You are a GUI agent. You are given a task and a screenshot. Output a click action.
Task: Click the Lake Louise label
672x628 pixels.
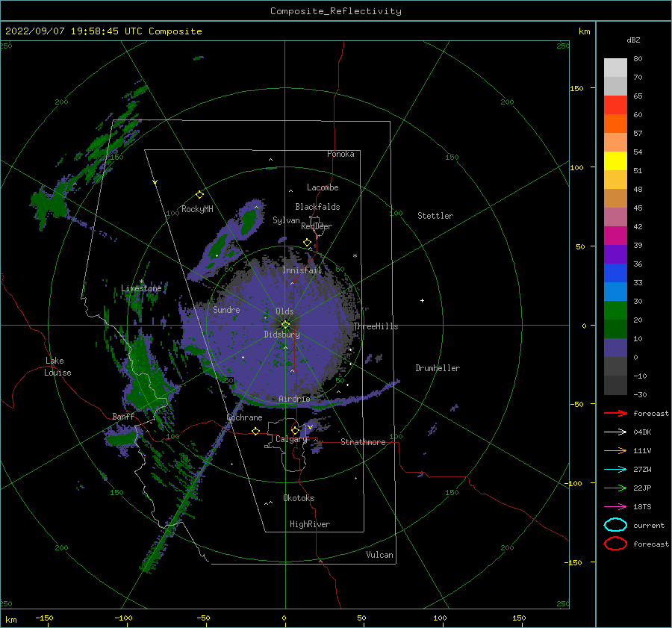click(x=57, y=367)
